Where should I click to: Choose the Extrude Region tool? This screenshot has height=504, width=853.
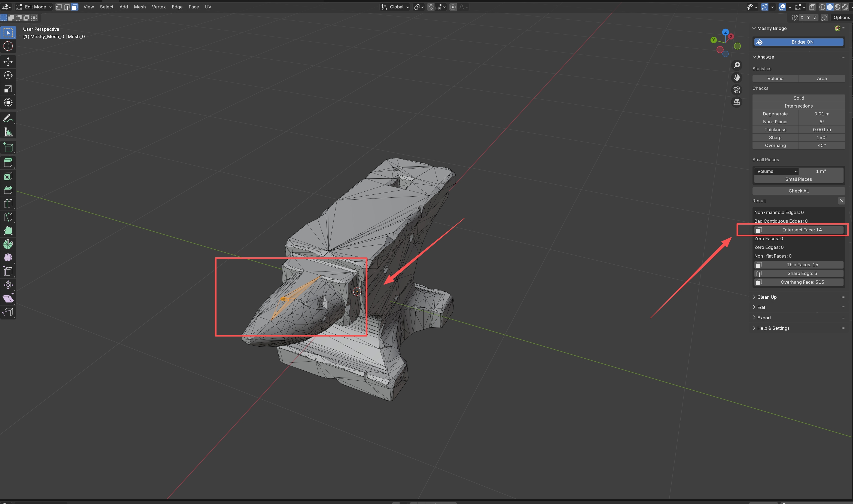[8, 162]
